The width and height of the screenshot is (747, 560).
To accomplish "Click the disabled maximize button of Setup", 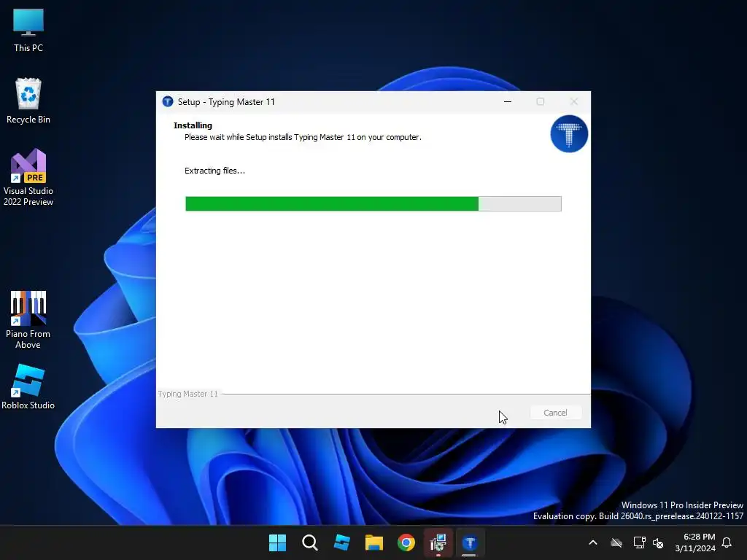I will [x=541, y=101].
